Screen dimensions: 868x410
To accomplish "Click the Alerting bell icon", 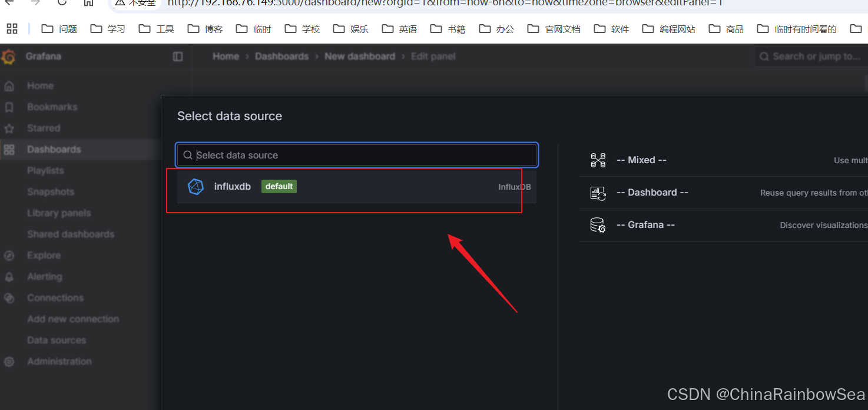I will click(x=9, y=277).
